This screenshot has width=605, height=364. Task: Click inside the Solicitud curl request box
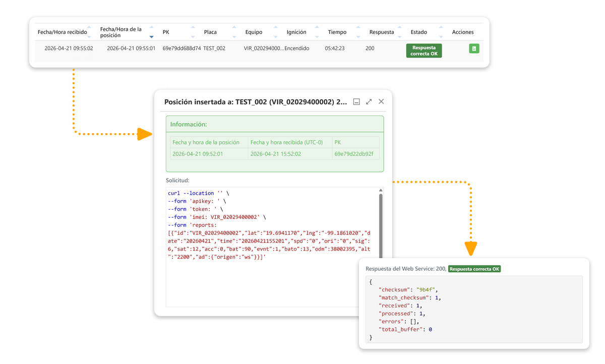[x=275, y=247]
